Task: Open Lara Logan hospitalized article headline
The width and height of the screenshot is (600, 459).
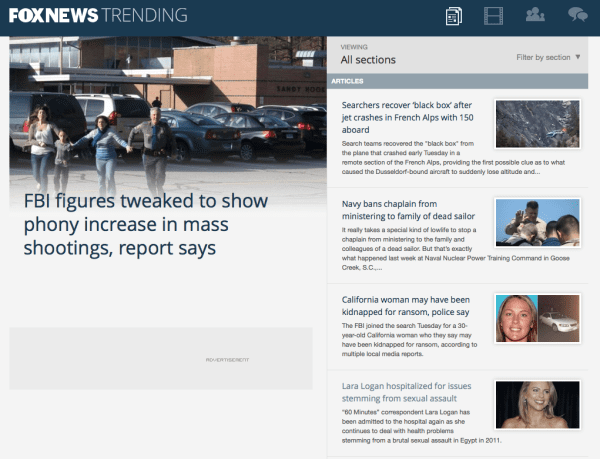Action: click(x=406, y=392)
